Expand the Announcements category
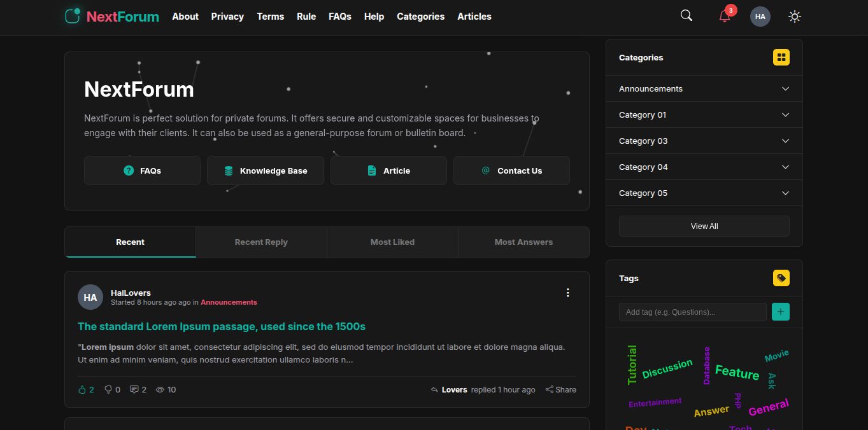The image size is (868, 430). coord(785,89)
